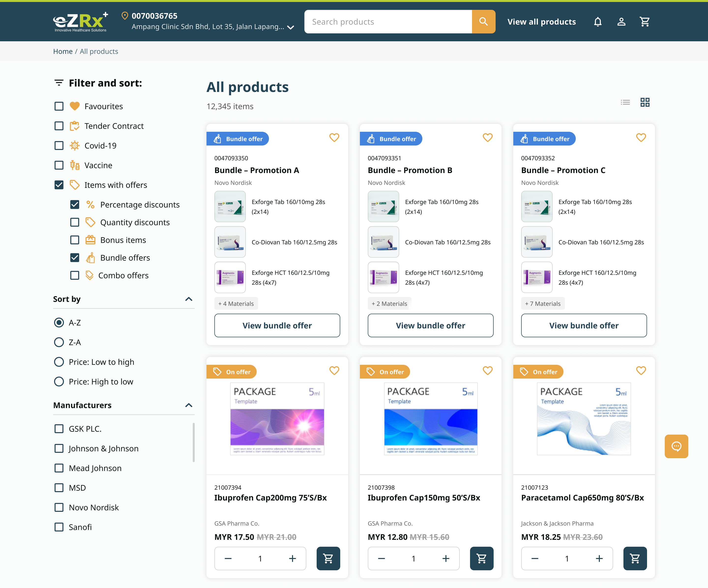Collapse the Manufacturers section
Screen dimensions: 708x588
coord(189,405)
